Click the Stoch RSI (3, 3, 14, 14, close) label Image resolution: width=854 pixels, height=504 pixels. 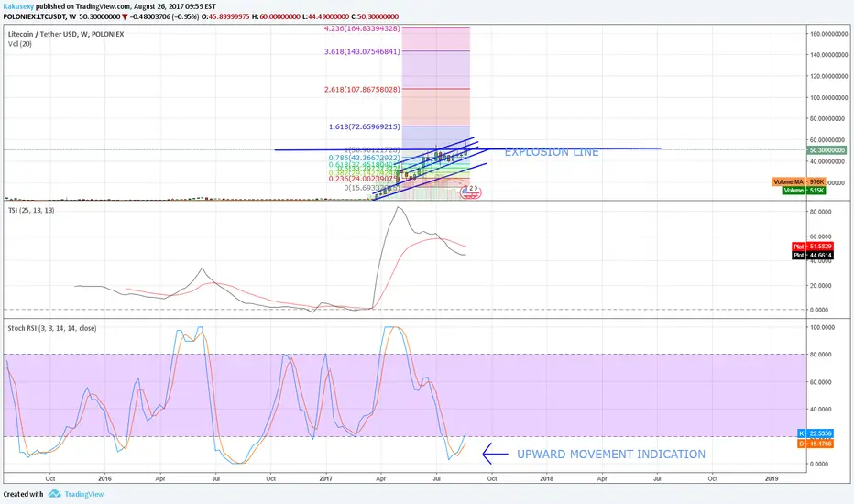click(52, 328)
